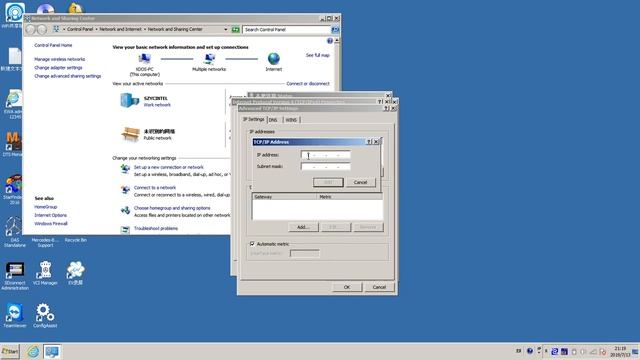Click Connect or disconnect link
Image resolution: width=640 pixels, height=360 pixels.
308,84
